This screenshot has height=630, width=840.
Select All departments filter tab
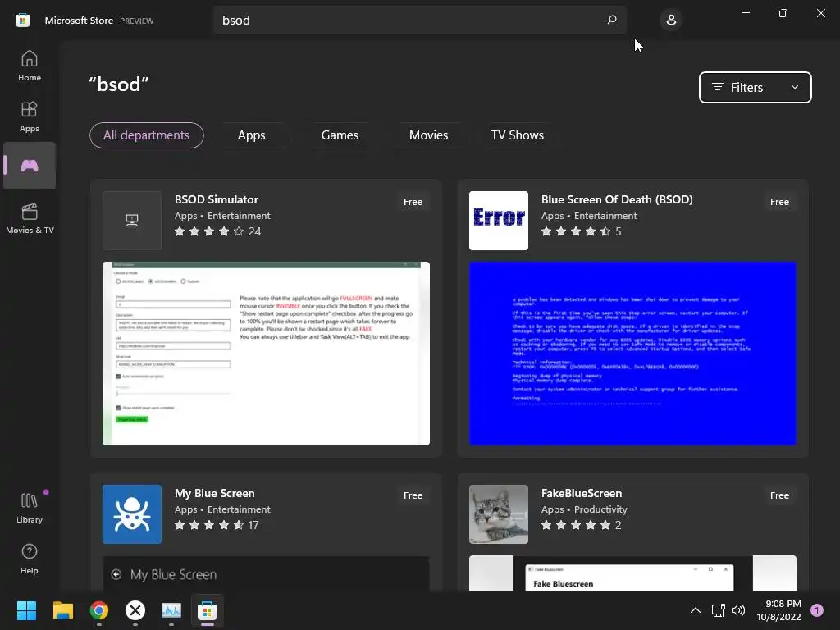(146, 135)
